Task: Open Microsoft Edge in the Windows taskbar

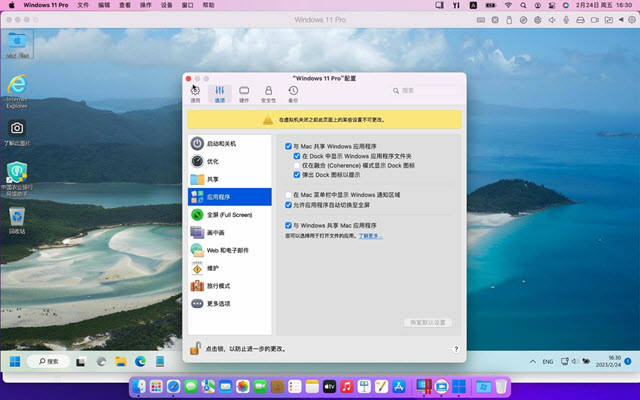Action: (x=140, y=362)
